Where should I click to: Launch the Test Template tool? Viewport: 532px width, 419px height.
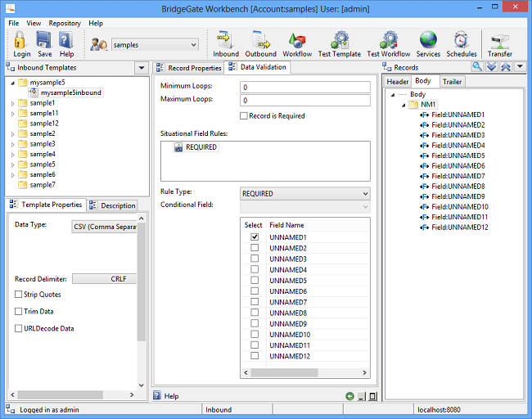pos(340,40)
